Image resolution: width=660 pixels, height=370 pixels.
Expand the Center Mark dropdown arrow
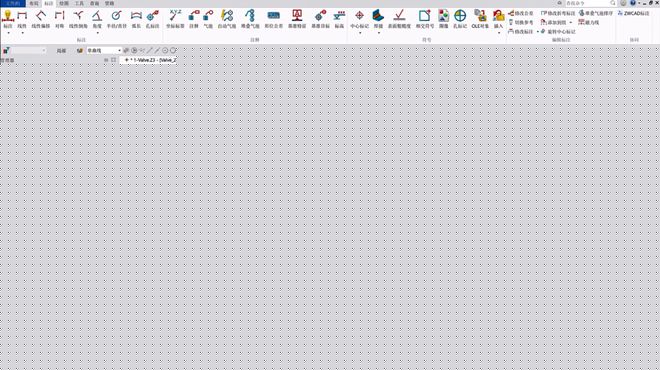click(x=360, y=33)
